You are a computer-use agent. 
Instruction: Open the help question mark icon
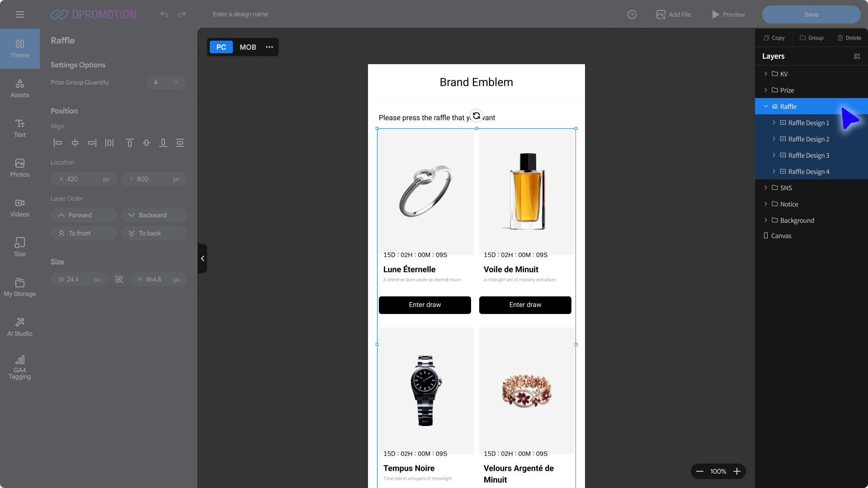[x=632, y=14]
